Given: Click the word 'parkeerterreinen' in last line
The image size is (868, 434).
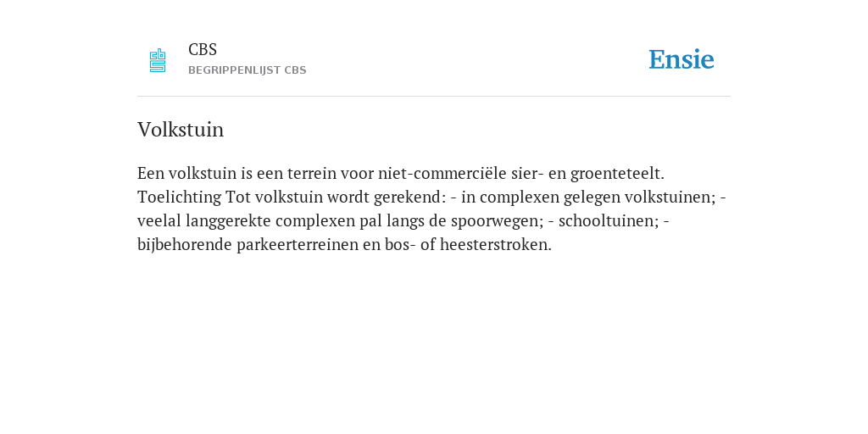Looking at the screenshot, I should pyautogui.click(x=298, y=245).
